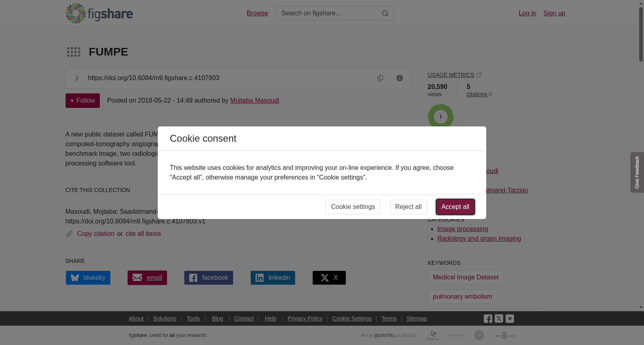Open the Browse link in the header
This screenshot has height=345, width=644.
tap(257, 13)
